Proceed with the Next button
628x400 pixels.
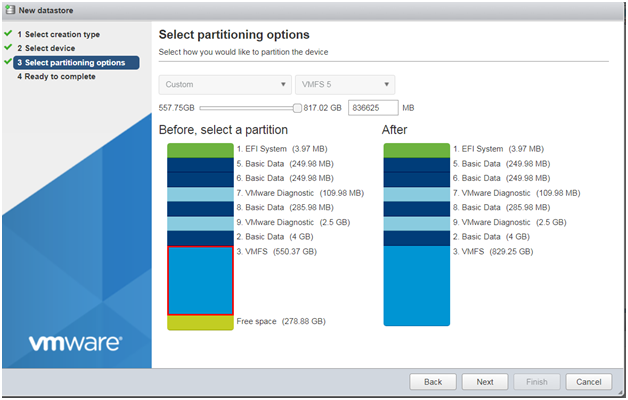485,382
